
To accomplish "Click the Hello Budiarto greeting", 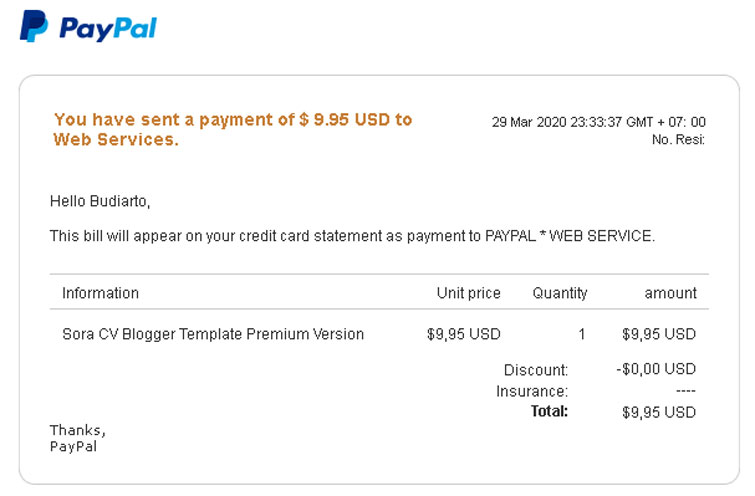I will tap(100, 201).
